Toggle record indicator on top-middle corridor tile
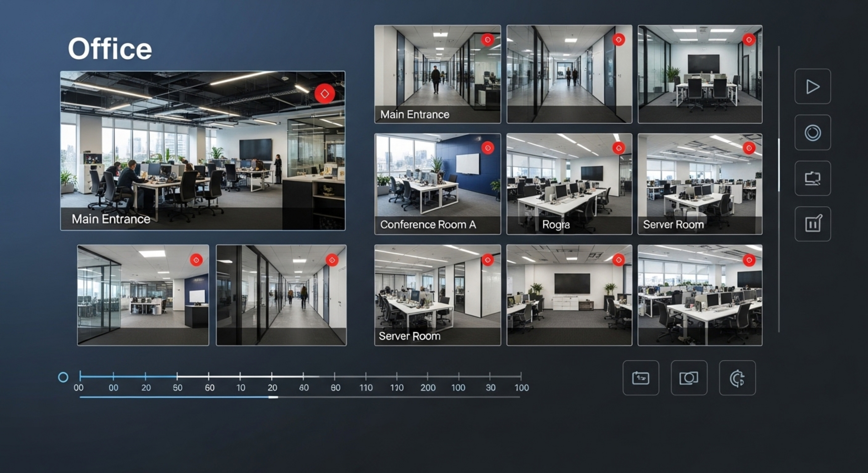This screenshot has width=868, height=473. (619, 40)
